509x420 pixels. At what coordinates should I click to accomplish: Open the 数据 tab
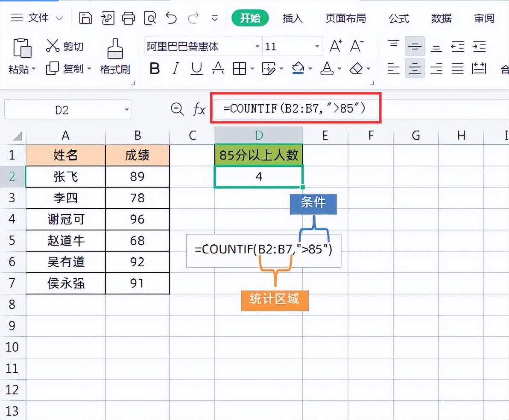click(441, 18)
